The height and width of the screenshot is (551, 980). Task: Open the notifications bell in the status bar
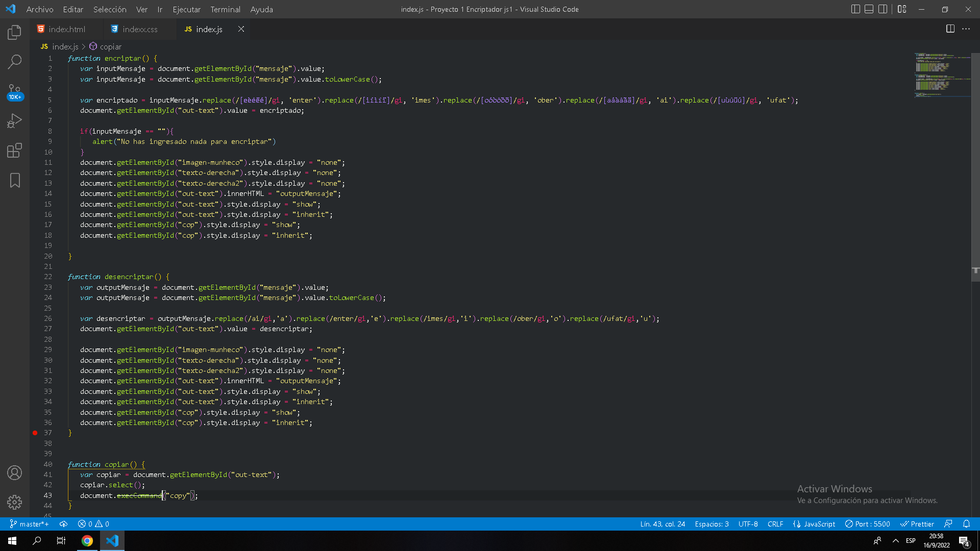(966, 524)
